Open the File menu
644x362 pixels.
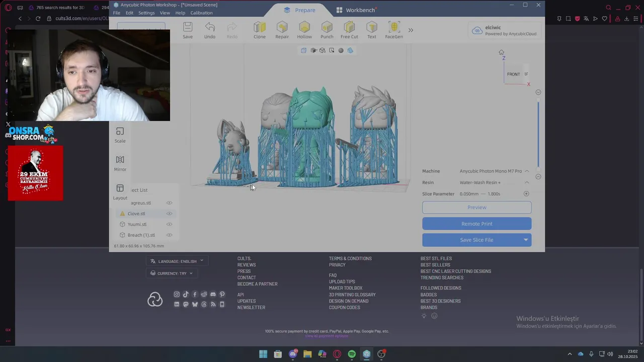point(117,13)
